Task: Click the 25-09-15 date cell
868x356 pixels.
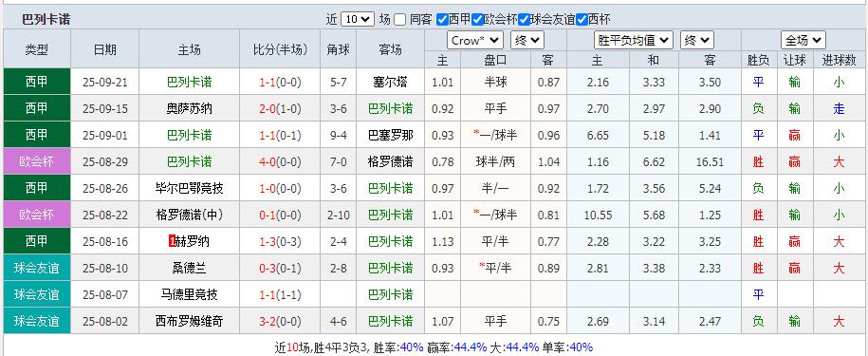Action: coord(104,109)
